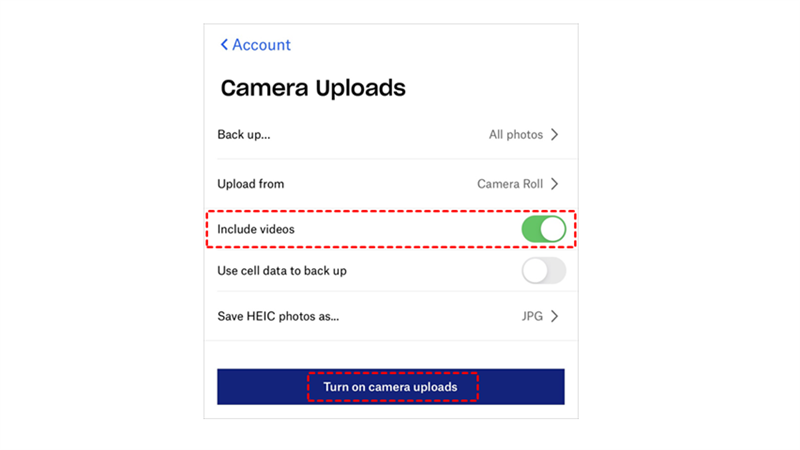Click the green knob of Include videos switch

tap(553, 229)
